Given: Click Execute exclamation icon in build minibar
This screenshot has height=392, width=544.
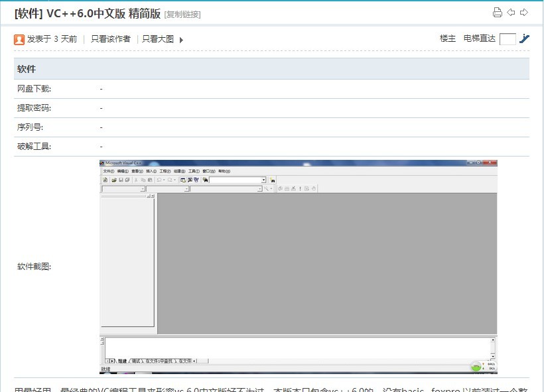Looking at the screenshot, I should tap(300, 189).
